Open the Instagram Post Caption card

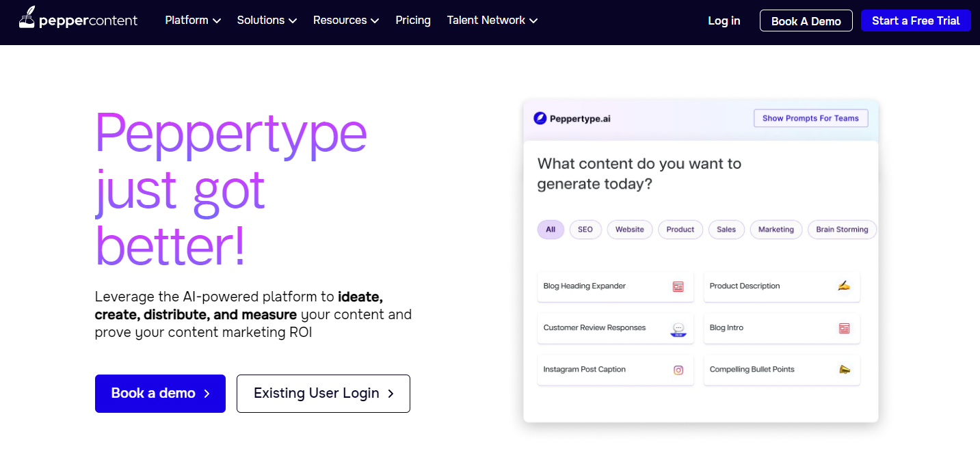tap(615, 370)
